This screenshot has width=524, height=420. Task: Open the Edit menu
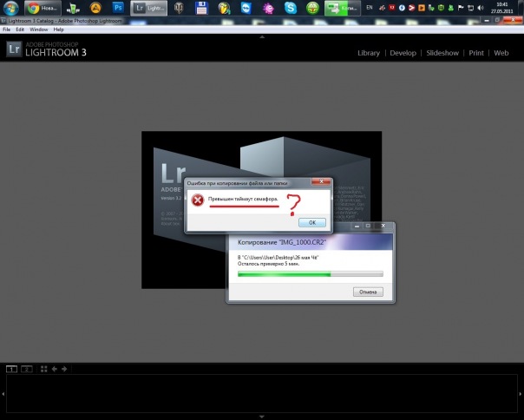(20, 30)
